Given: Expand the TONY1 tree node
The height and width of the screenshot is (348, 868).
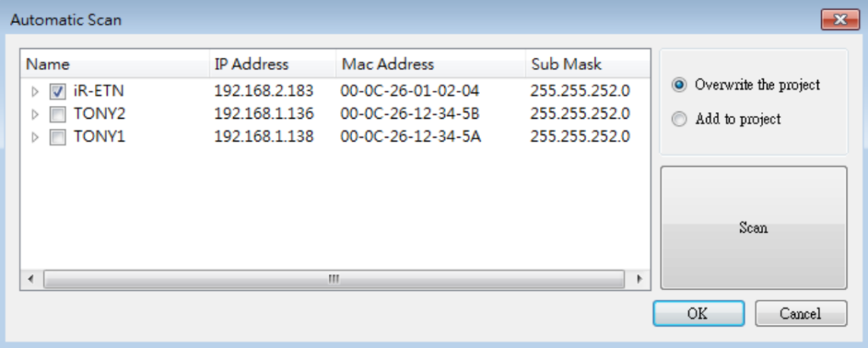Looking at the screenshot, I should (35, 137).
